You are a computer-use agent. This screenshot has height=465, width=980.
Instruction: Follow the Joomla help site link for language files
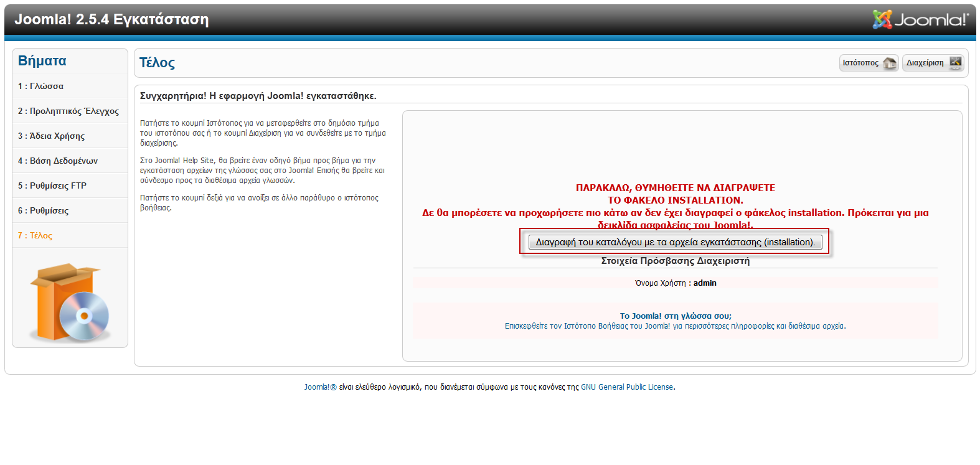tap(675, 326)
